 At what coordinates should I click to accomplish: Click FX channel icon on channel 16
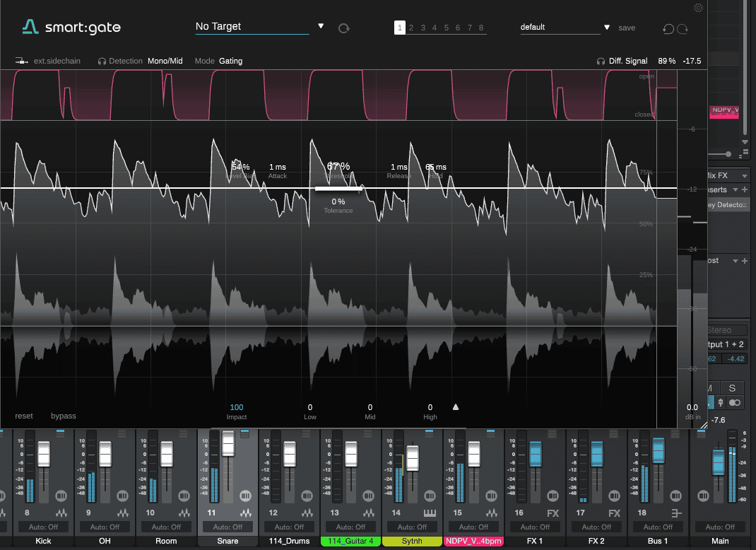553,513
